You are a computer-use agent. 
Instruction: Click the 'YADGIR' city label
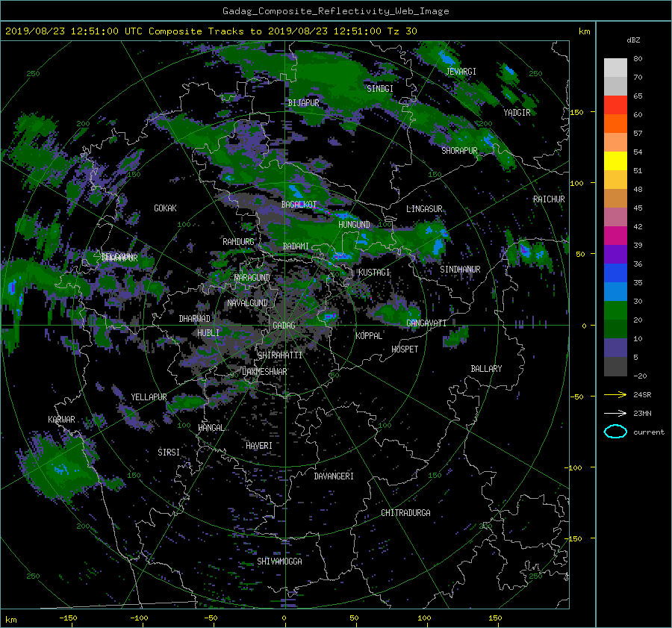pyautogui.click(x=517, y=113)
